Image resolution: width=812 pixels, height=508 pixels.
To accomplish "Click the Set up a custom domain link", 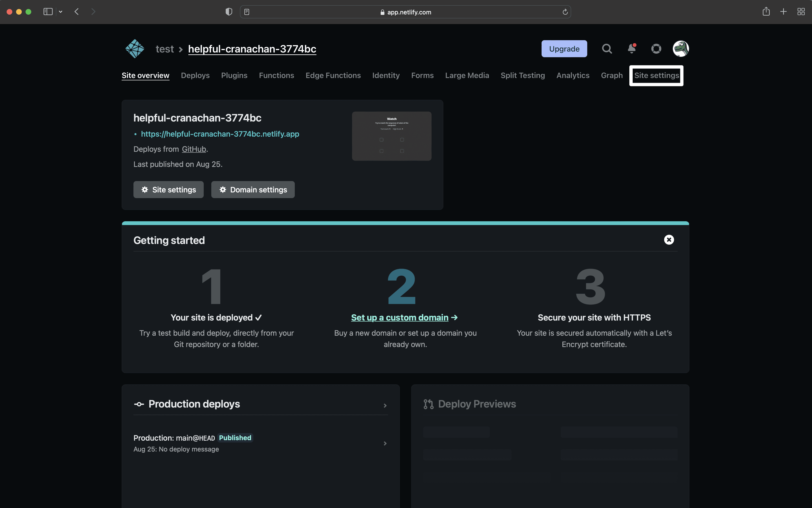I will (x=400, y=317).
